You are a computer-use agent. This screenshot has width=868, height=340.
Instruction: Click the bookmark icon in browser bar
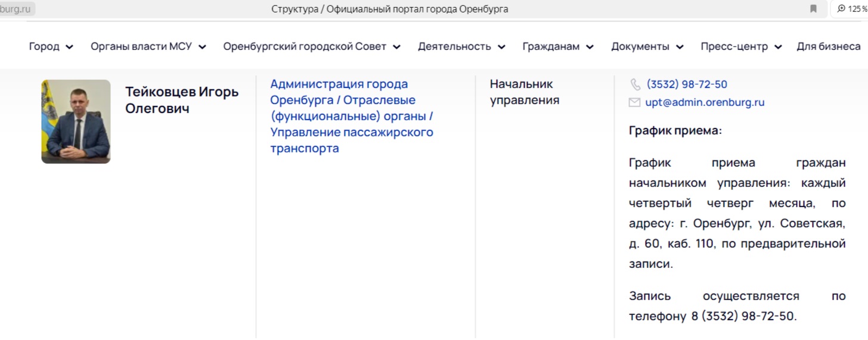tap(813, 9)
